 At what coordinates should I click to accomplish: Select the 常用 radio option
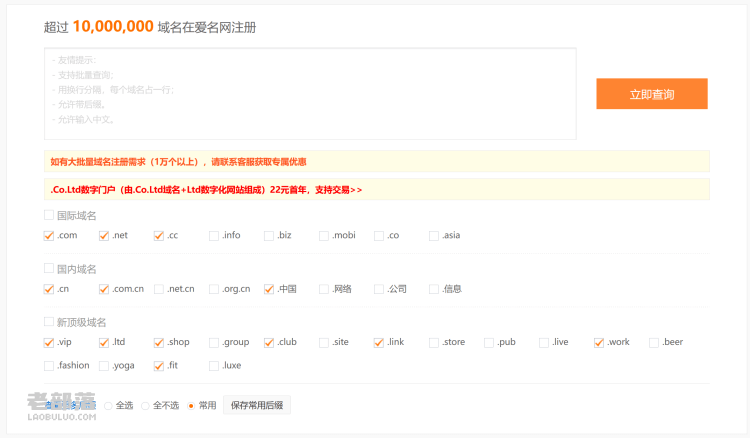191,405
